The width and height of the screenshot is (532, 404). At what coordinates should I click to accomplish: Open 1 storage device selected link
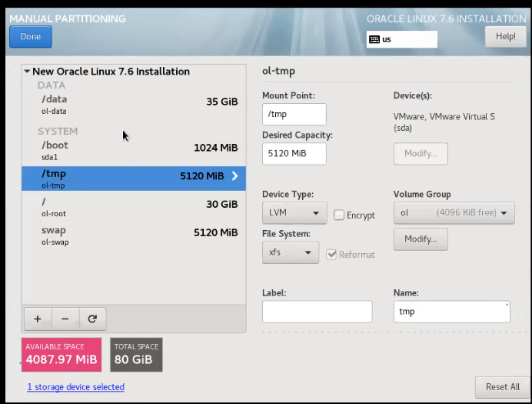click(x=75, y=387)
